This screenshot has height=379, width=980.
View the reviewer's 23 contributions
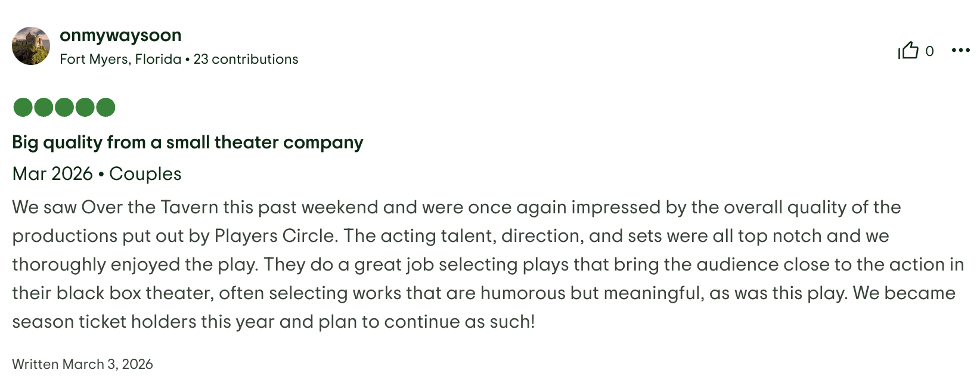tap(246, 59)
